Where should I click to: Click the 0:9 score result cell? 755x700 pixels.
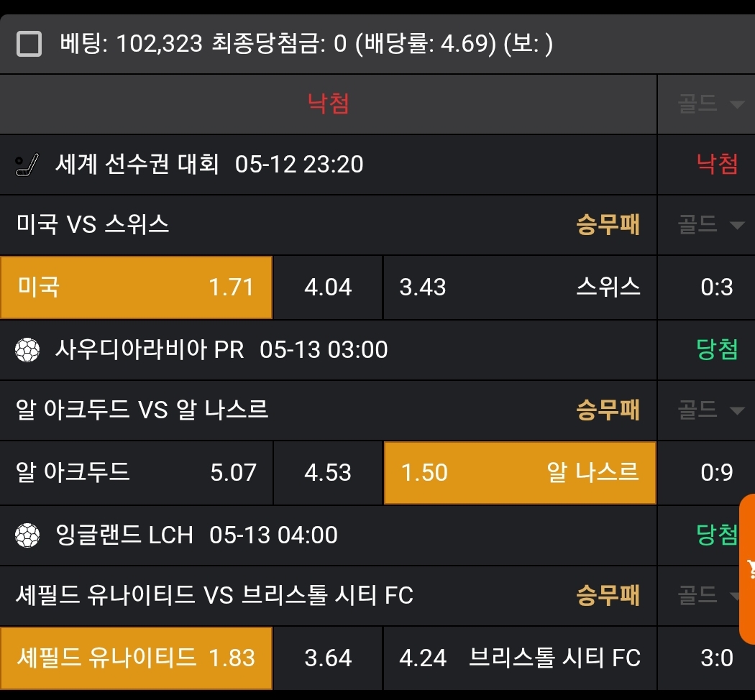pyautogui.click(x=716, y=473)
